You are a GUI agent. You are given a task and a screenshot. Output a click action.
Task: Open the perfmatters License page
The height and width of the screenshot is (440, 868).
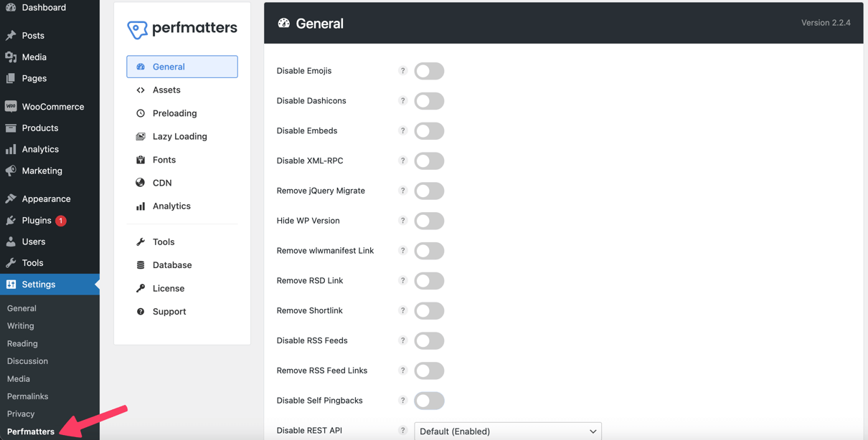click(168, 288)
